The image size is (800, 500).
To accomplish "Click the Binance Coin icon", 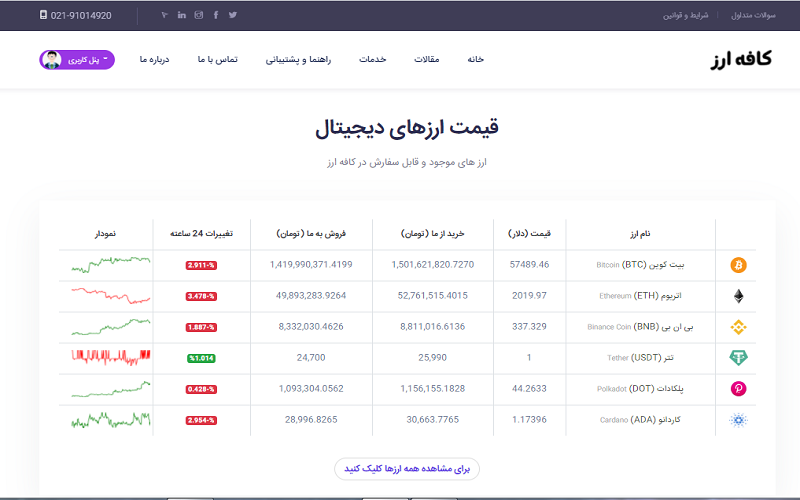I will tap(738, 327).
